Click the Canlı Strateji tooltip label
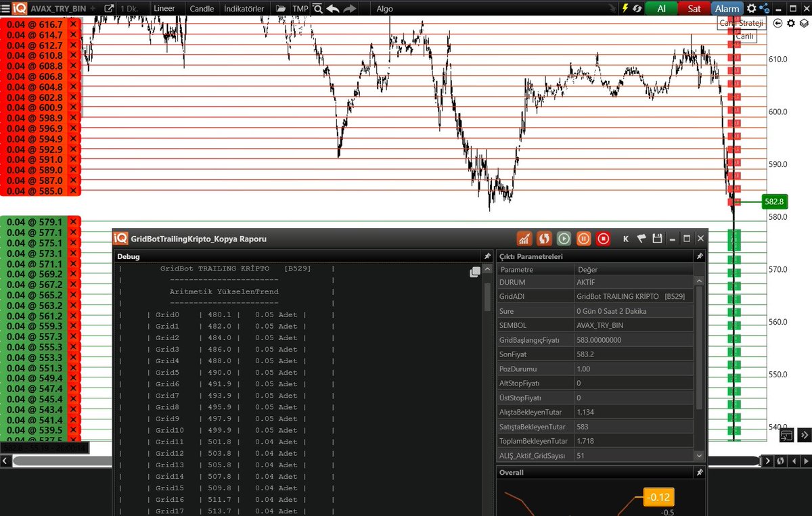812x516 pixels. tap(741, 23)
